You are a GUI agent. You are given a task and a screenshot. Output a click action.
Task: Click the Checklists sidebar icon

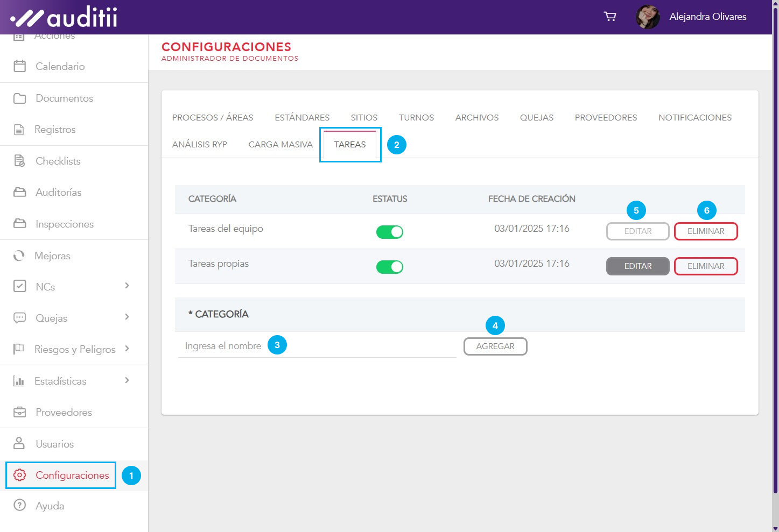19,161
